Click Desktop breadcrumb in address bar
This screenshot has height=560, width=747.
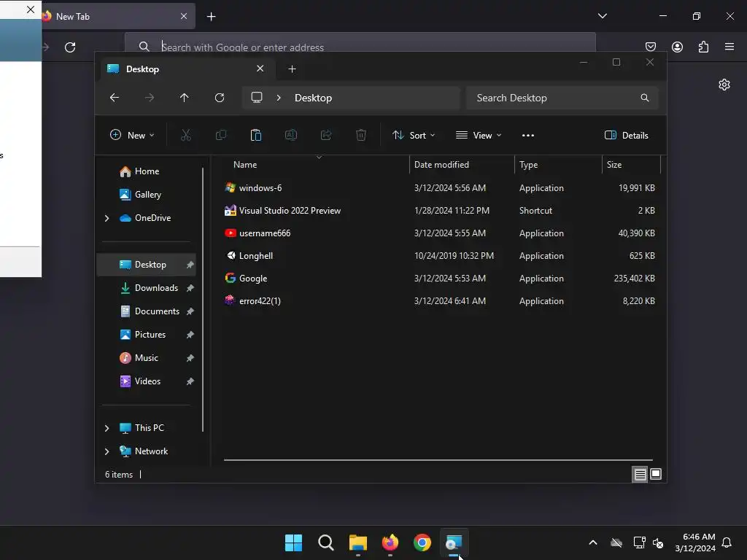click(x=313, y=98)
